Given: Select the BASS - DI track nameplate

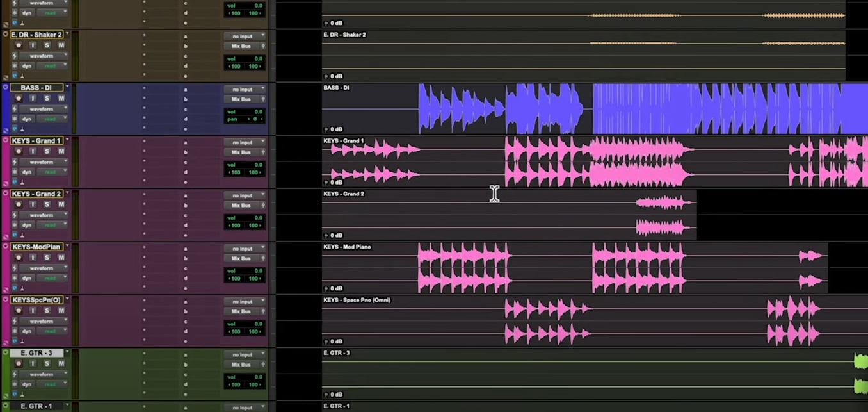Looking at the screenshot, I should [x=36, y=88].
